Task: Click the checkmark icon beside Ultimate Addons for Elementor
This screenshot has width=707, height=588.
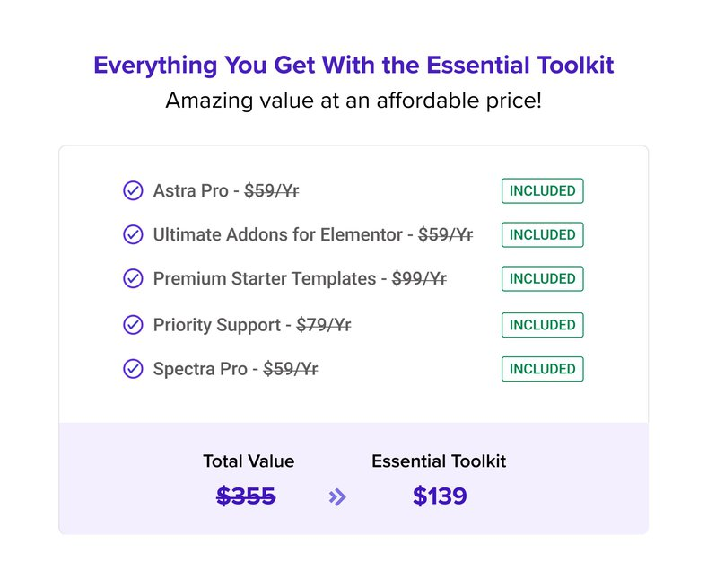Action: point(133,234)
